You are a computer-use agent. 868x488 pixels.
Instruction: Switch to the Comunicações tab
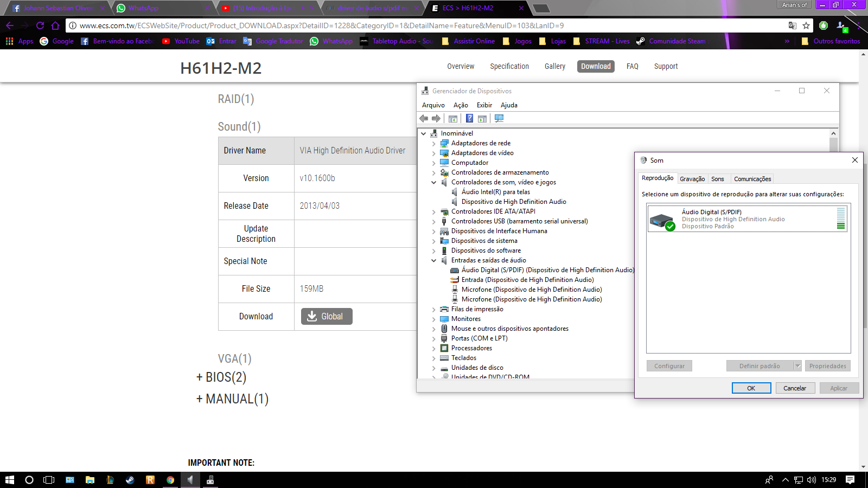[752, 179]
